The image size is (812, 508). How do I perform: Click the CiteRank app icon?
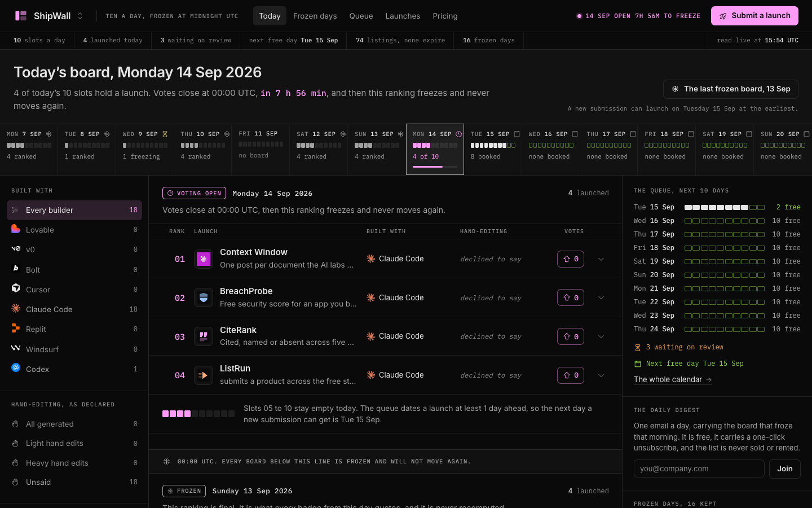[x=204, y=336]
